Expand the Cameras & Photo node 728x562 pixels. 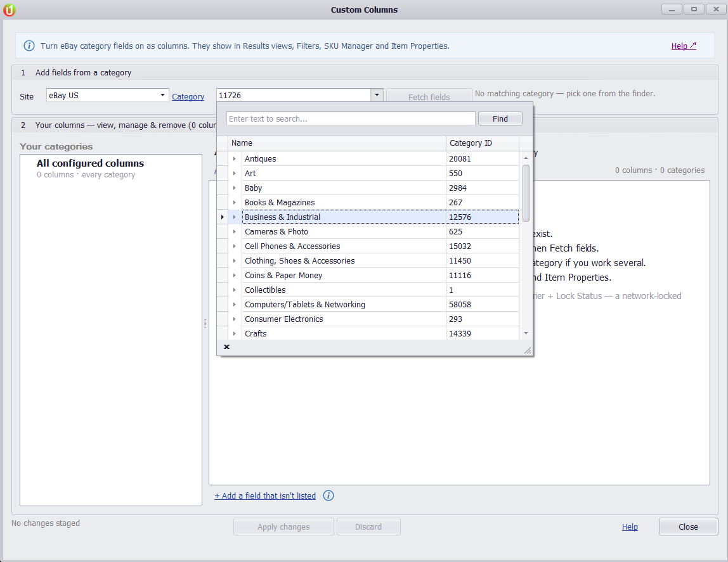235,232
